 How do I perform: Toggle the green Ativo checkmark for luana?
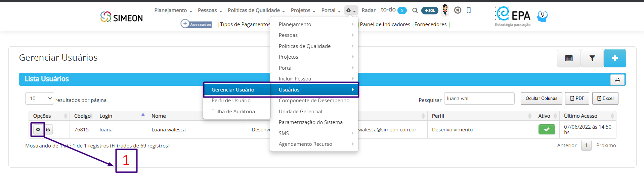click(547, 129)
